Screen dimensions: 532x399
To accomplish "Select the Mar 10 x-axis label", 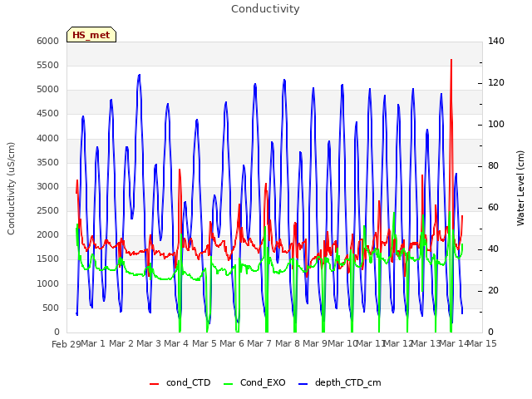I will click(x=342, y=343).
